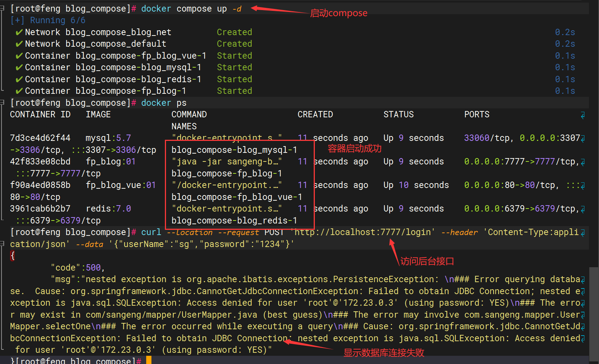Click container name 'blog_compose-blog_redis-1' in docker ps
The width and height of the screenshot is (599, 364).
pos(234,220)
